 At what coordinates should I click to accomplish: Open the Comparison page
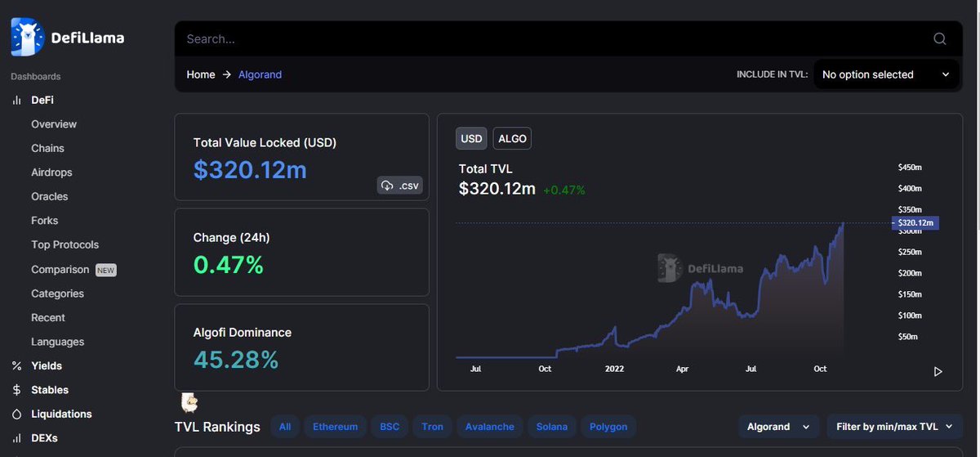coord(60,269)
